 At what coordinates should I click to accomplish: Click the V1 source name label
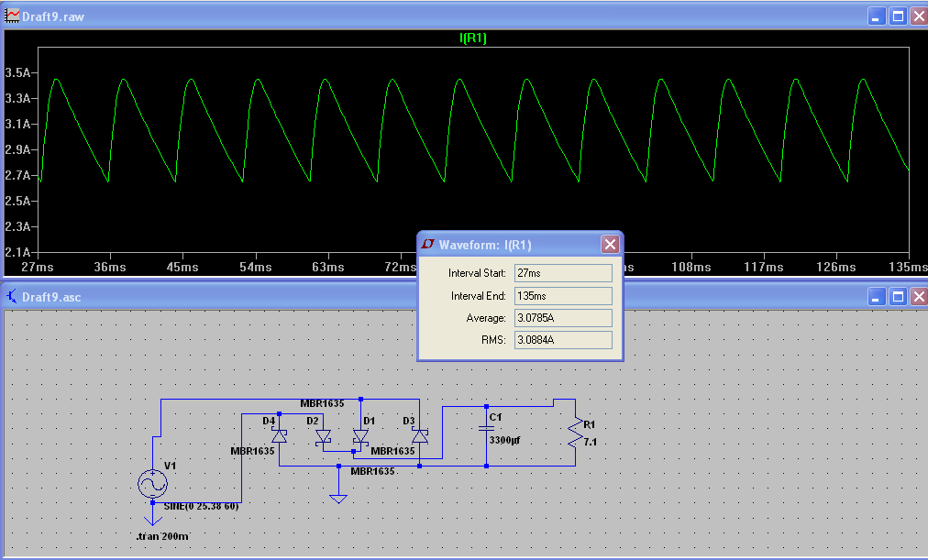click(170, 466)
